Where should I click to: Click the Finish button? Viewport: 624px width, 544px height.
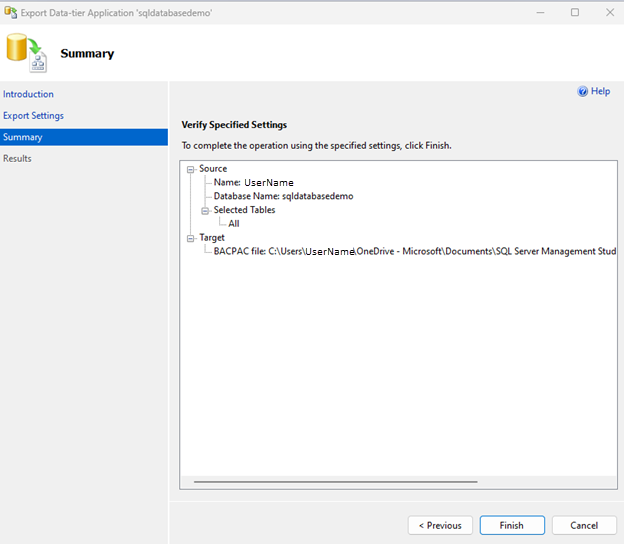tap(511, 525)
